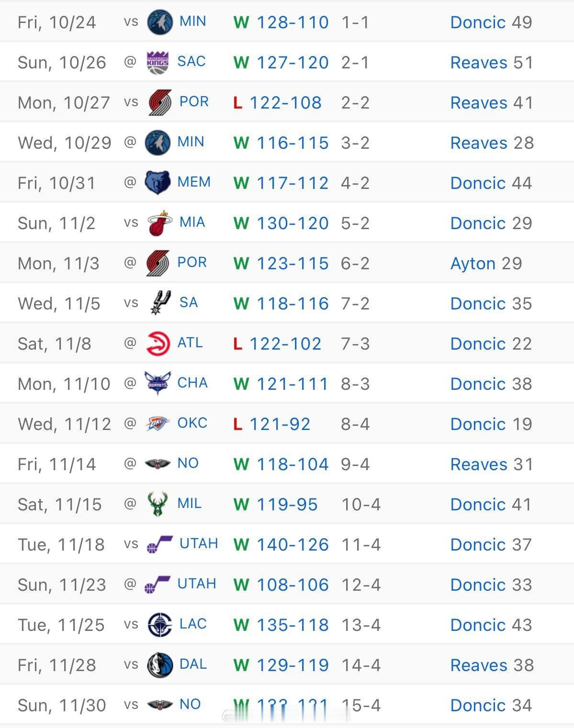The width and height of the screenshot is (574, 728).
Task: Click the Milwaukee Bucks logo icon
Action: (x=158, y=504)
